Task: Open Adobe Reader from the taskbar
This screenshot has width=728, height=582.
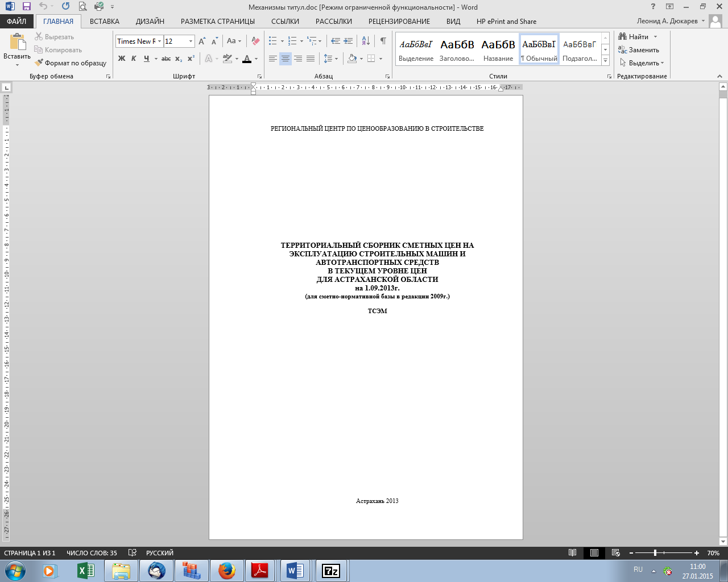Action: point(259,571)
